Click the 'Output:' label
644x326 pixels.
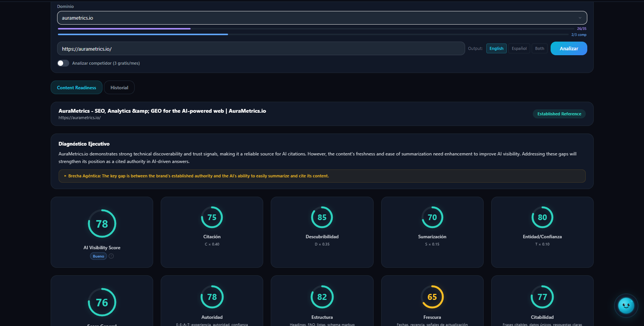click(475, 48)
